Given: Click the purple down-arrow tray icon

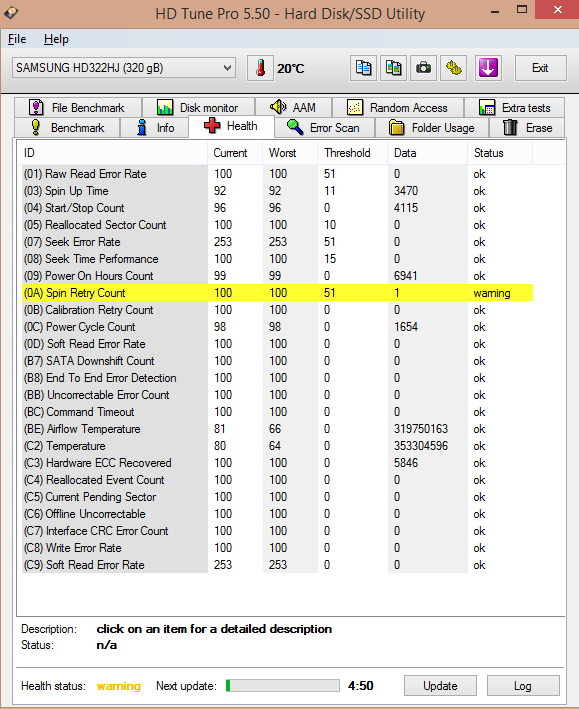Looking at the screenshot, I should tap(488, 68).
